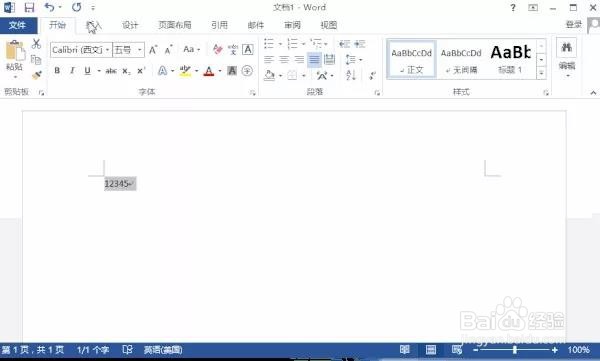Click the Clear Formatting eraser icon

point(217,49)
